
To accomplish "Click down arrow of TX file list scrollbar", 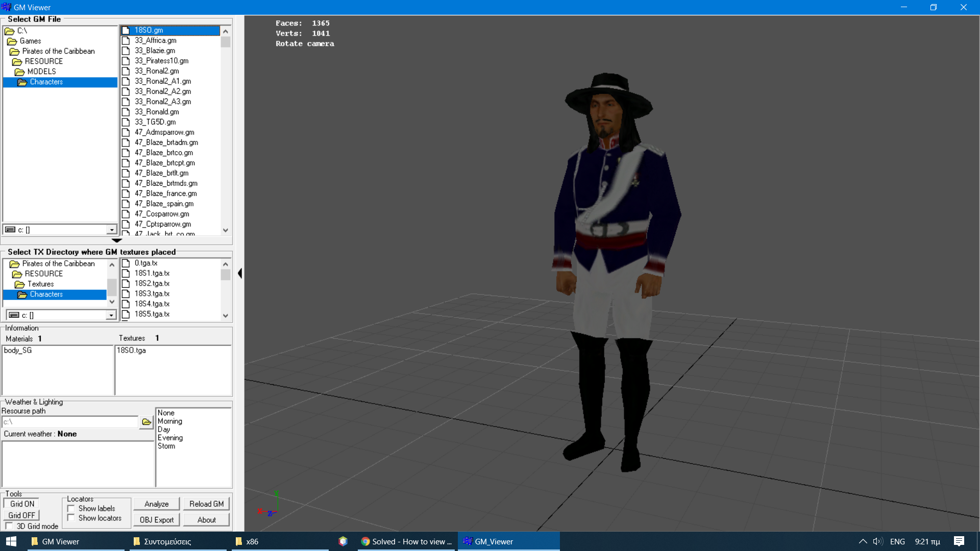I will [226, 316].
